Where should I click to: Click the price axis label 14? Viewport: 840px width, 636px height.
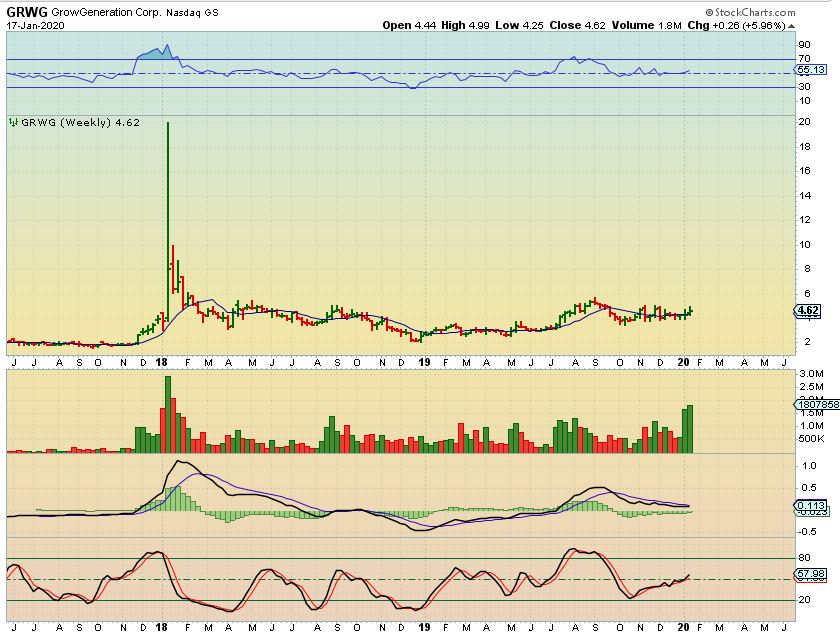tap(804, 196)
